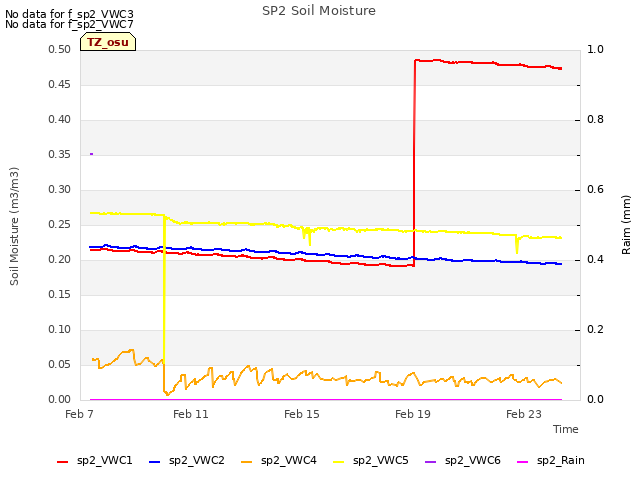Click the 0.2 right axis value
The width and height of the screenshot is (640, 480).
[x=595, y=329]
